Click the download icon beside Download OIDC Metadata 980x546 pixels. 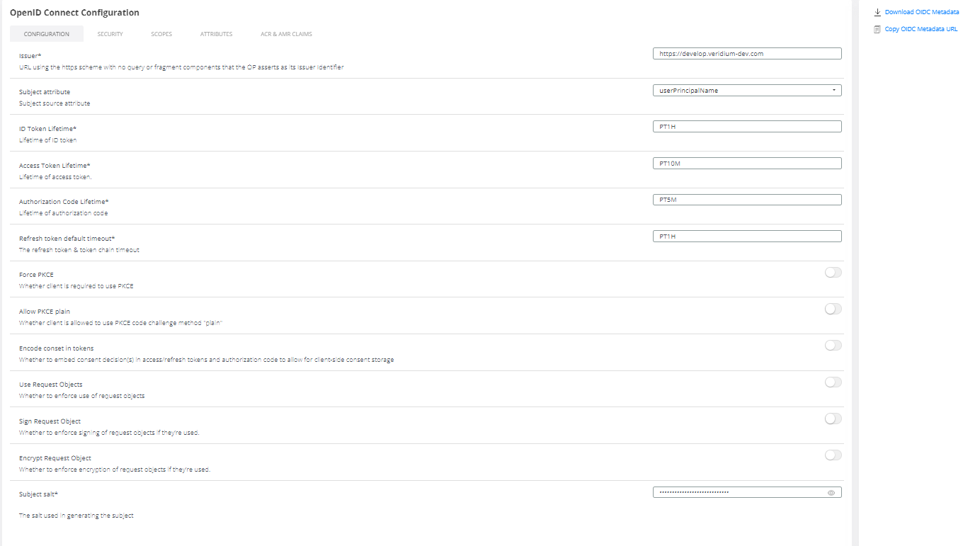click(877, 12)
